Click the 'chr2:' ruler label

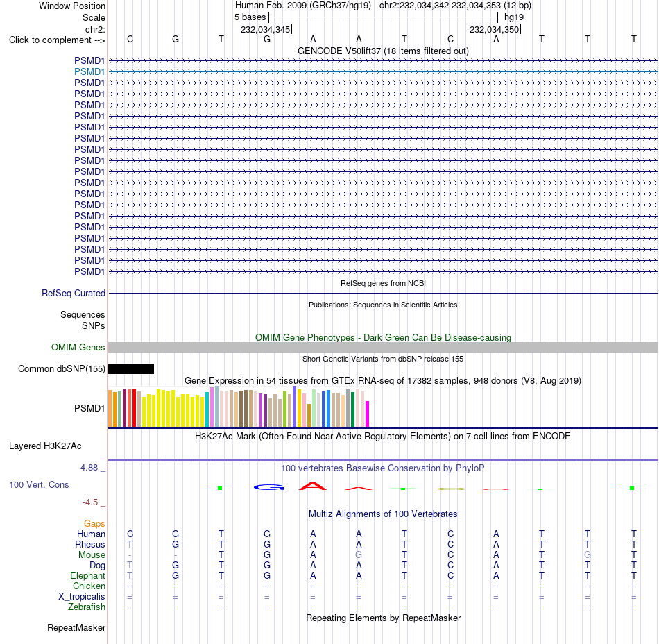(95, 29)
